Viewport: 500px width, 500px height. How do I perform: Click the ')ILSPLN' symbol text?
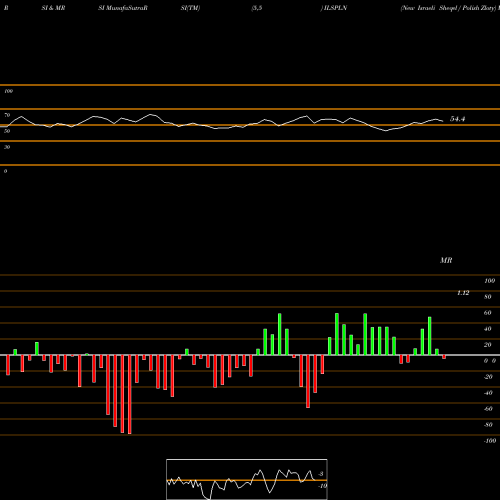[334, 8]
